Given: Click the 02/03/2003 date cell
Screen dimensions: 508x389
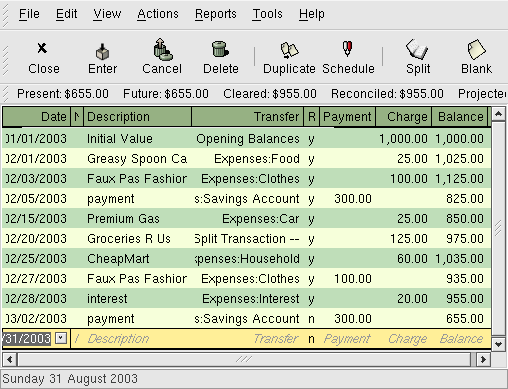Looking at the screenshot, I should tap(36, 179).
